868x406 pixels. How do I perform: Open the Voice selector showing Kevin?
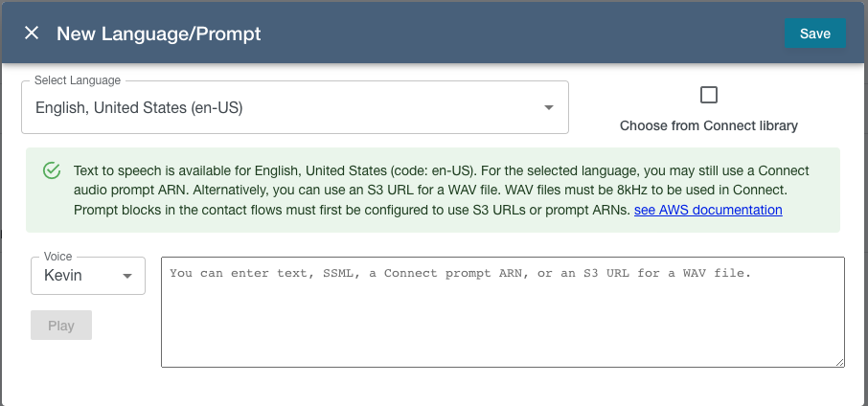[x=88, y=276]
